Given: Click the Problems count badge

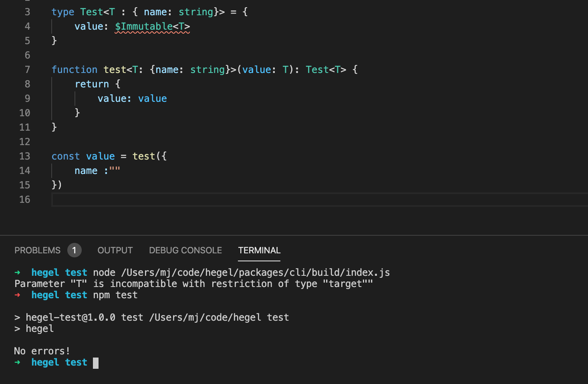Looking at the screenshot, I should 74,250.
